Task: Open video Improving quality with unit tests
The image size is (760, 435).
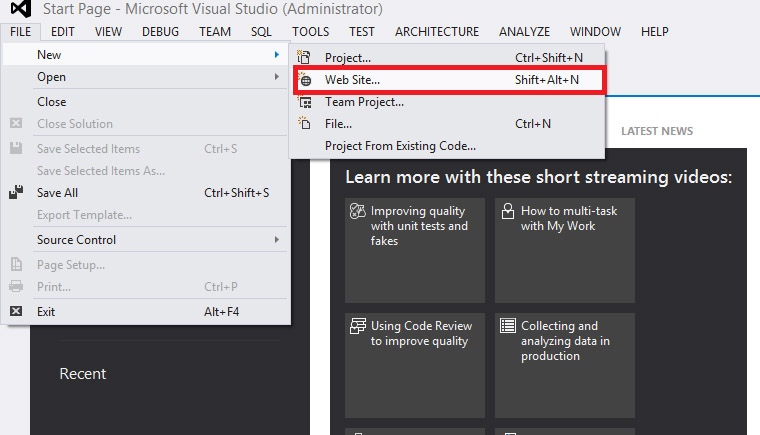Action: pyautogui.click(x=414, y=250)
